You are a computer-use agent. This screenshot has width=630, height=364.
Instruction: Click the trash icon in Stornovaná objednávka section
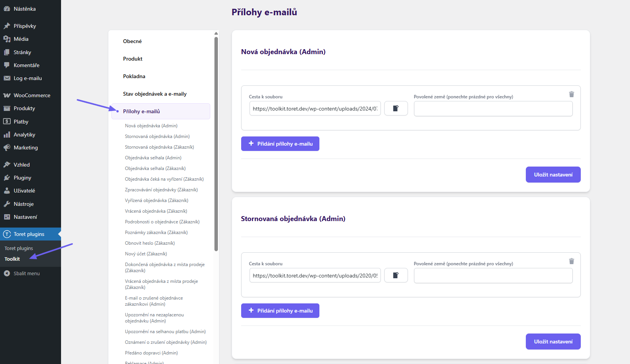pos(571,261)
